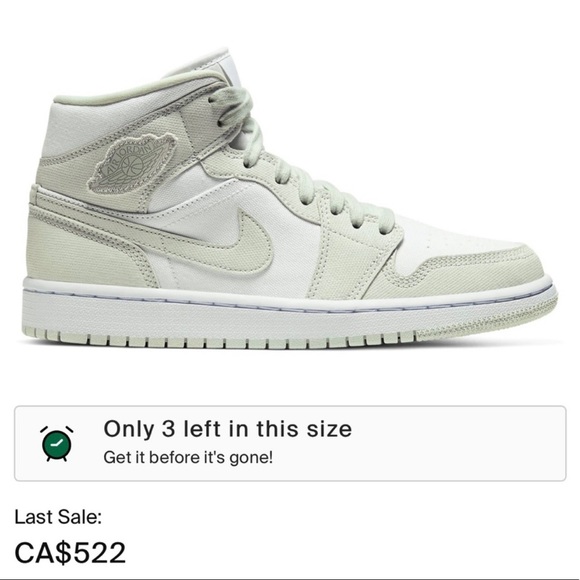Screen dimensions: 580x580
Task: Click the Air Jordan wings logo patch
Action: (131, 162)
